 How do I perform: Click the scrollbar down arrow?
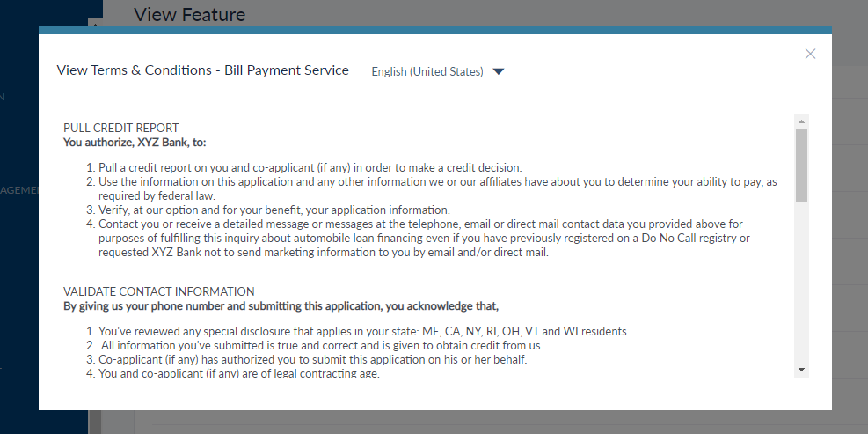pos(801,369)
